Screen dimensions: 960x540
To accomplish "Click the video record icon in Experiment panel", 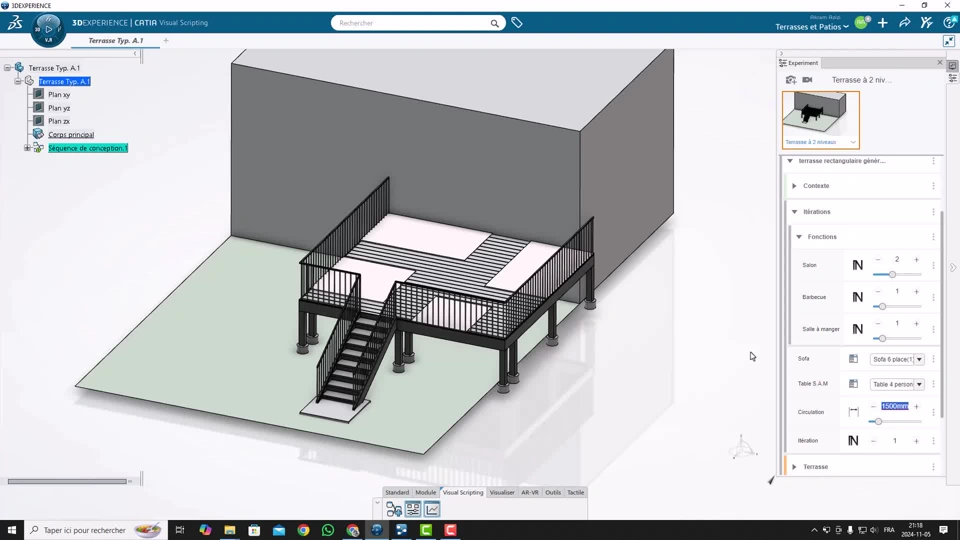I will (808, 80).
